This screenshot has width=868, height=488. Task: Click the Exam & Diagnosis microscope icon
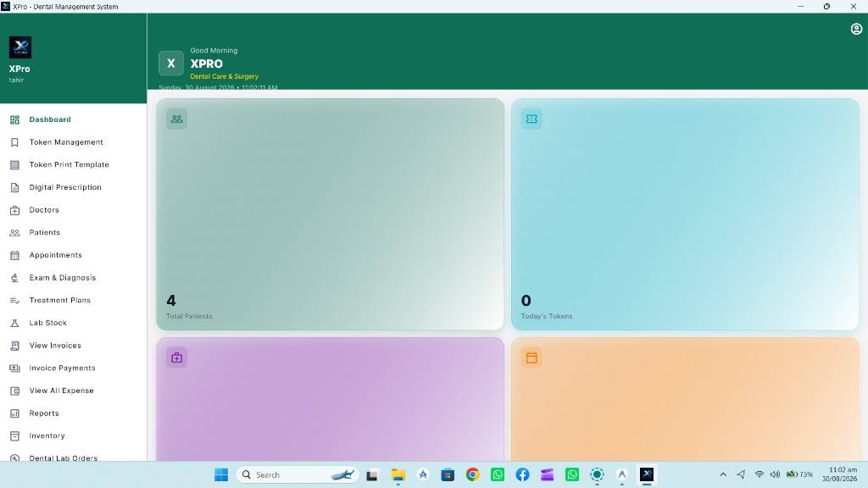pyautogui.click(x=15, y=278)
